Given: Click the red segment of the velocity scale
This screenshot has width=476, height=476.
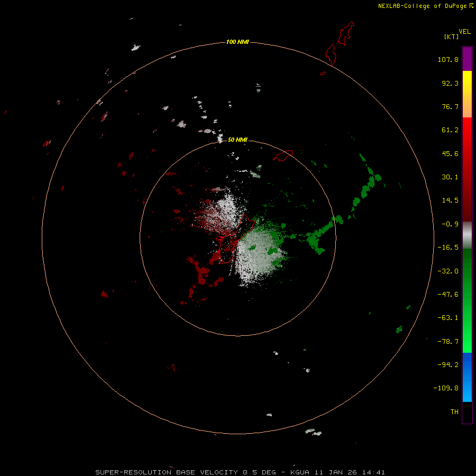Looking at the screenshot, I should [467, 169].
